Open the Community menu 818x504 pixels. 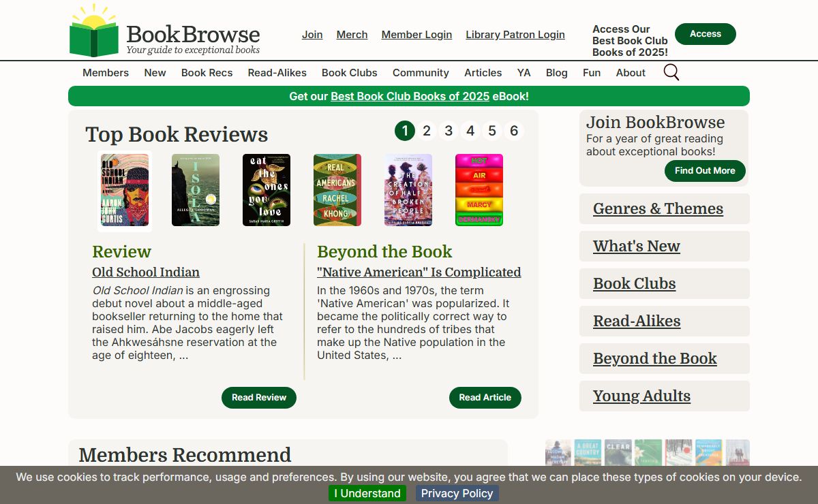tap(421, 73)
